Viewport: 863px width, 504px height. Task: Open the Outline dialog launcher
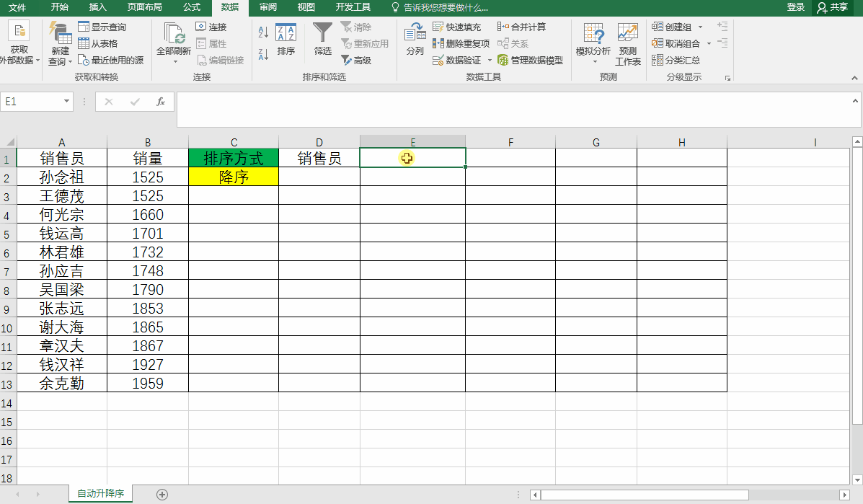tap(727, 78)
